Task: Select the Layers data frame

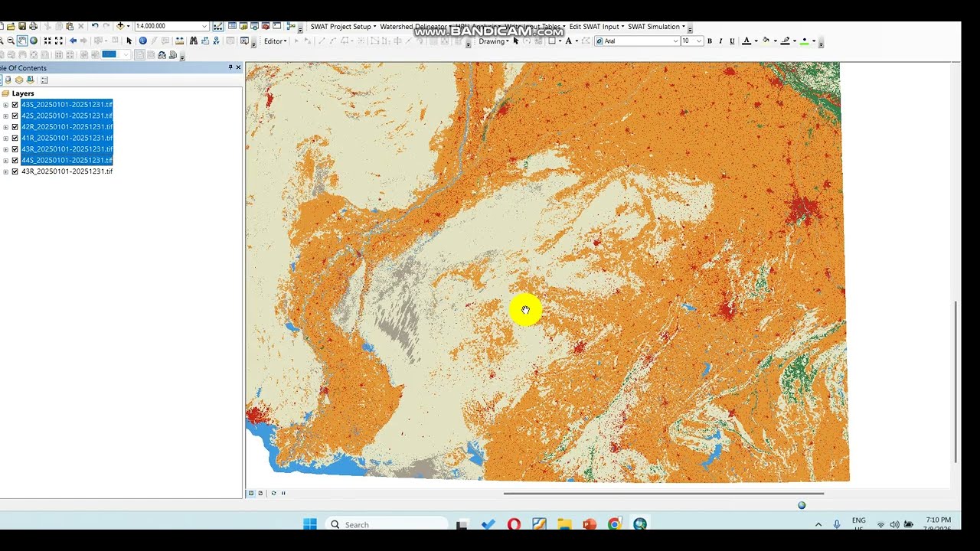Action: tap(23, 93)
